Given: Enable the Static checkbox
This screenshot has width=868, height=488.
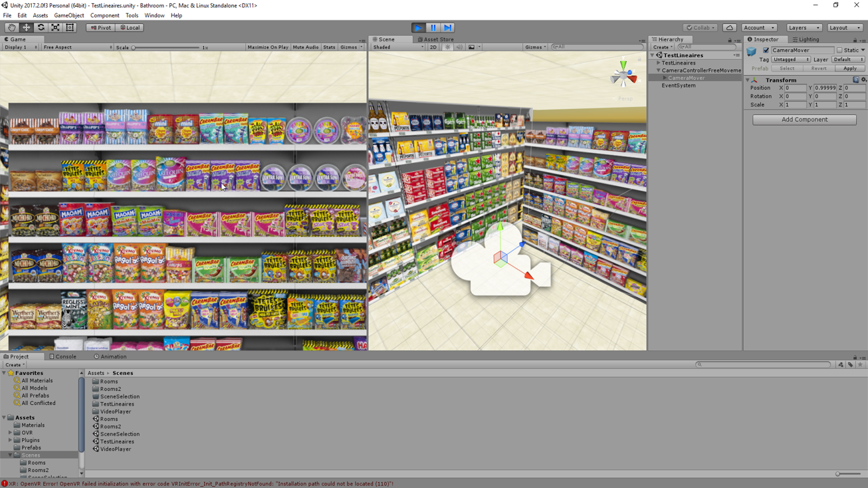Looking at the screenshot, I should click(x=839, y=51).
